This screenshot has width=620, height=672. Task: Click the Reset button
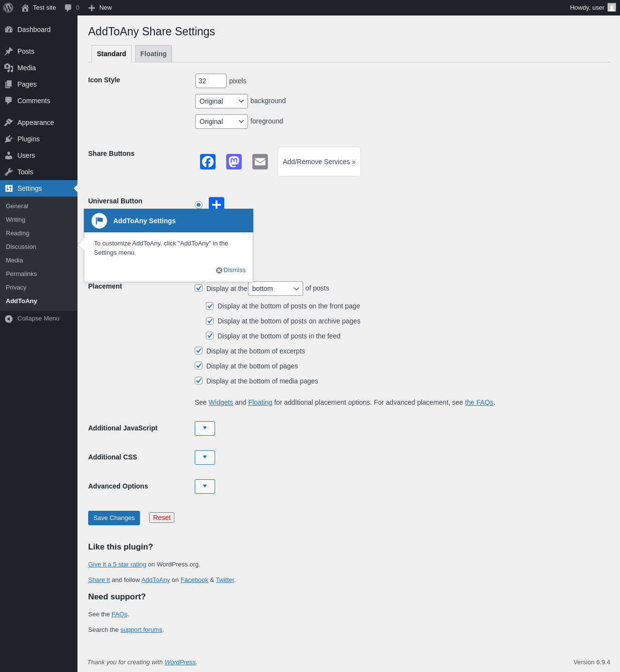pyautogui.click(x=162, y=518)
